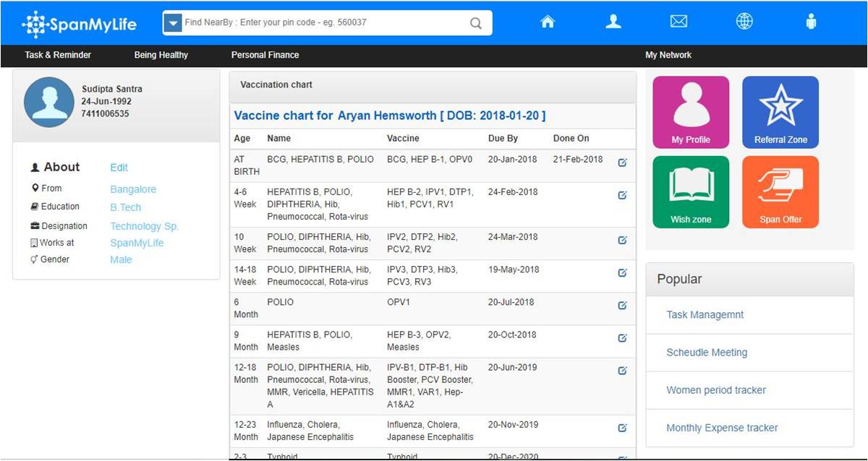Edit the 10 Week vaccine row
The width and height of the screenshot is (868, 461).
pyautogui.click(x=622, y=240)
